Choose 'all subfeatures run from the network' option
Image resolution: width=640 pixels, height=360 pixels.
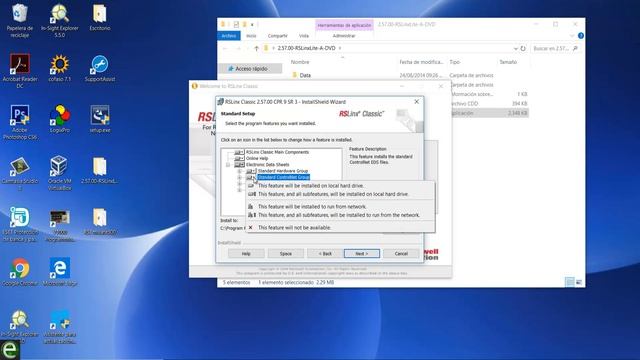(x=340, y=215)
